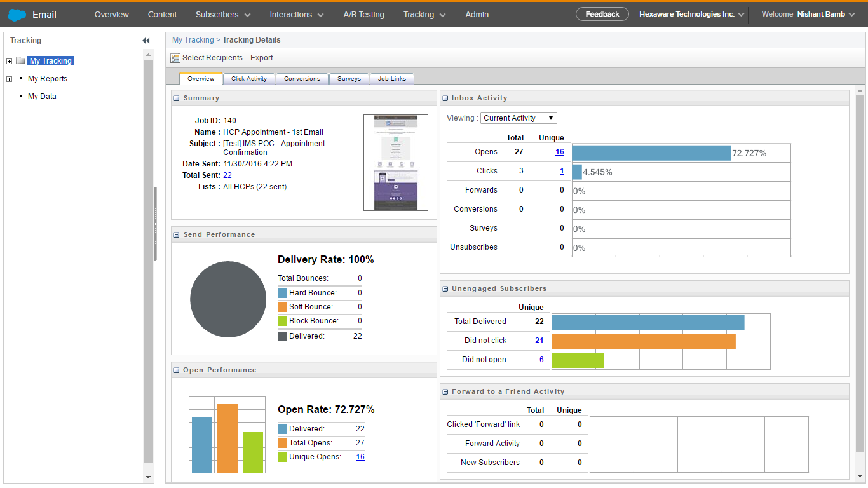This screenshot has width=868, height=488.
Task: Open the Hexaware Technologies account dropdown
Action: pyautogui.click(x=691, y=15)
